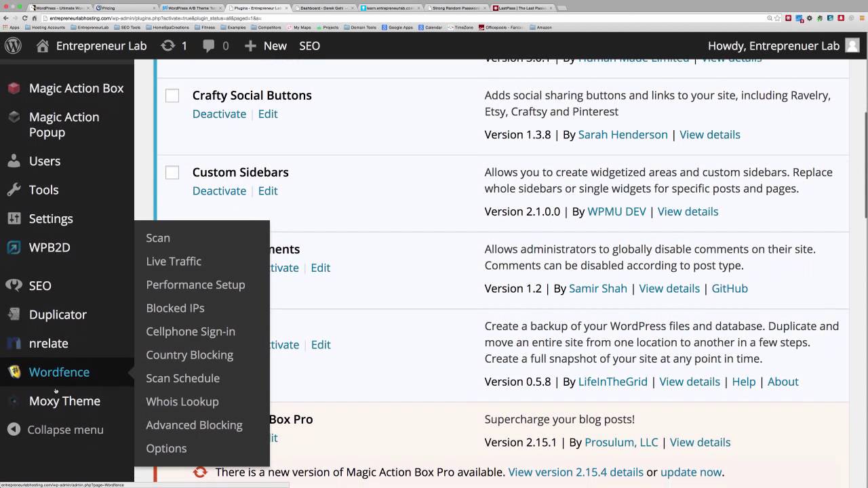Click the Entrepreneur Lab home icon

43,45
